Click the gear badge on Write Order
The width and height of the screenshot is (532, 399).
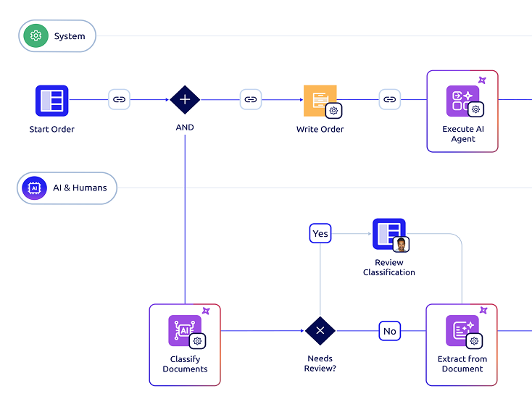pos(333,110)
